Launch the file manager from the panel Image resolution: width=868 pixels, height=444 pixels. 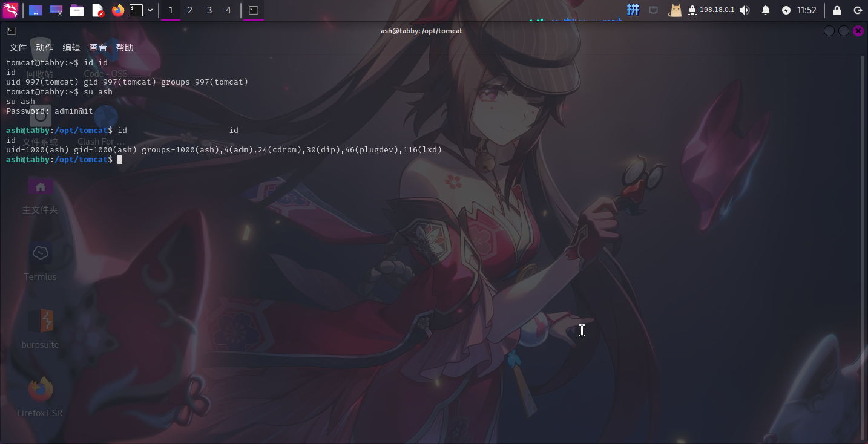coord(77,10)
